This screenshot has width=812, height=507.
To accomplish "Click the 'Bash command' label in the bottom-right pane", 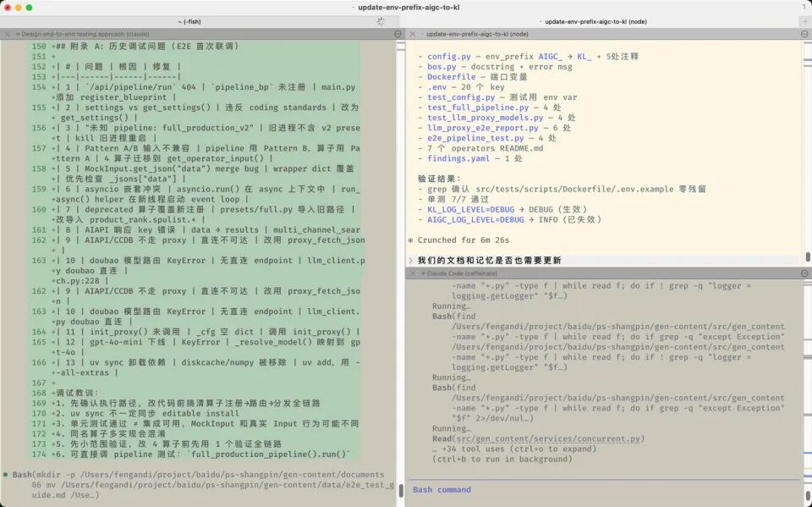I will (442, 490).
